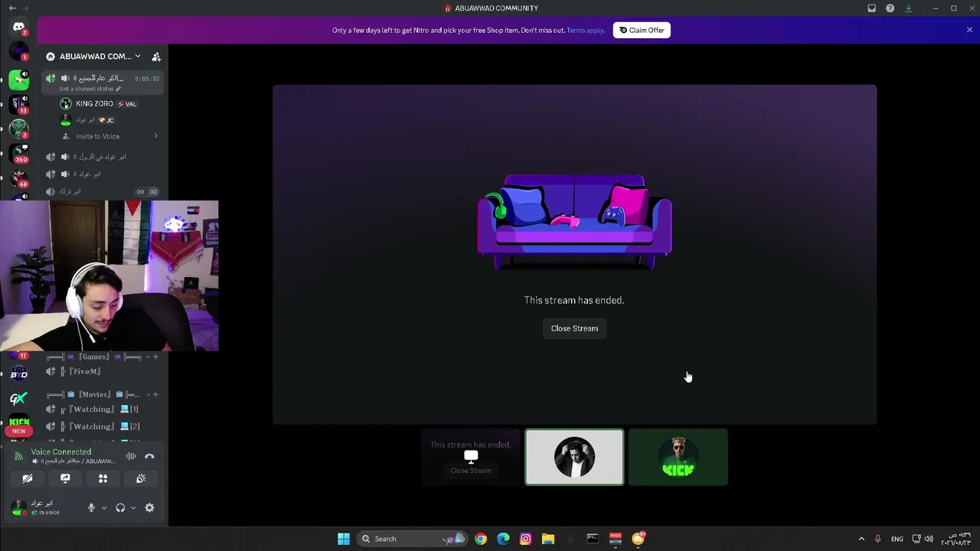Open the server showing badge 13
The width and height of the screenshot is (980, 551).
point(18,104)
